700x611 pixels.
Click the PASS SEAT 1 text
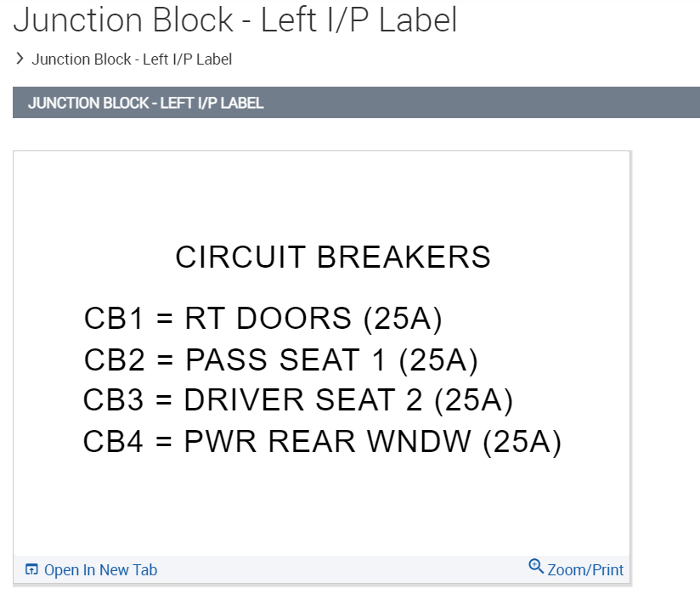tap(285, 360)
